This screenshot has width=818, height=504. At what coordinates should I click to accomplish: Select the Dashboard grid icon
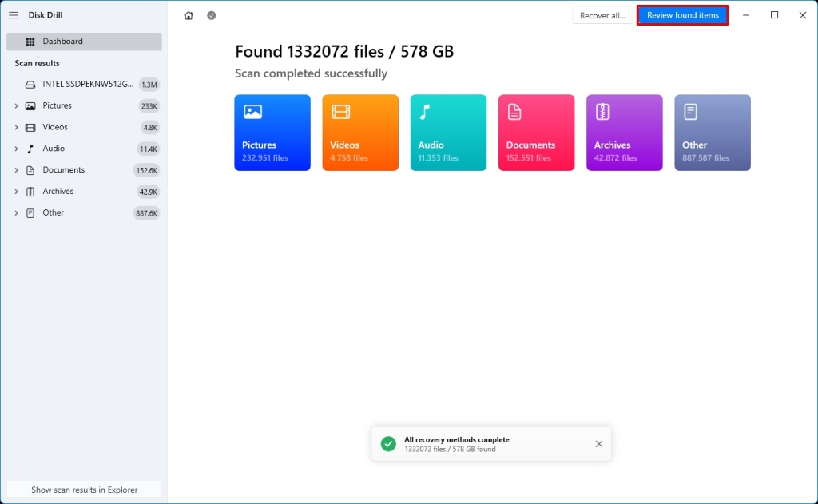[x=29, y=41]
